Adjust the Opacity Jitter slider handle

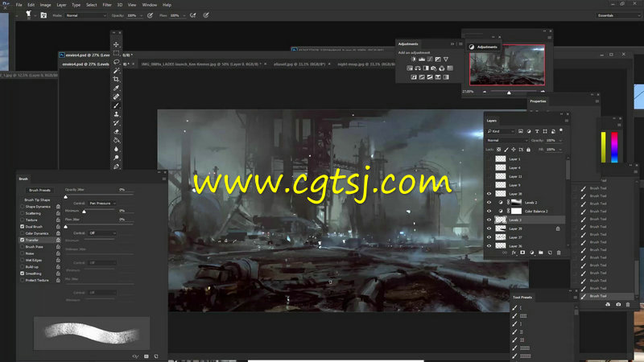pos(65,197)
